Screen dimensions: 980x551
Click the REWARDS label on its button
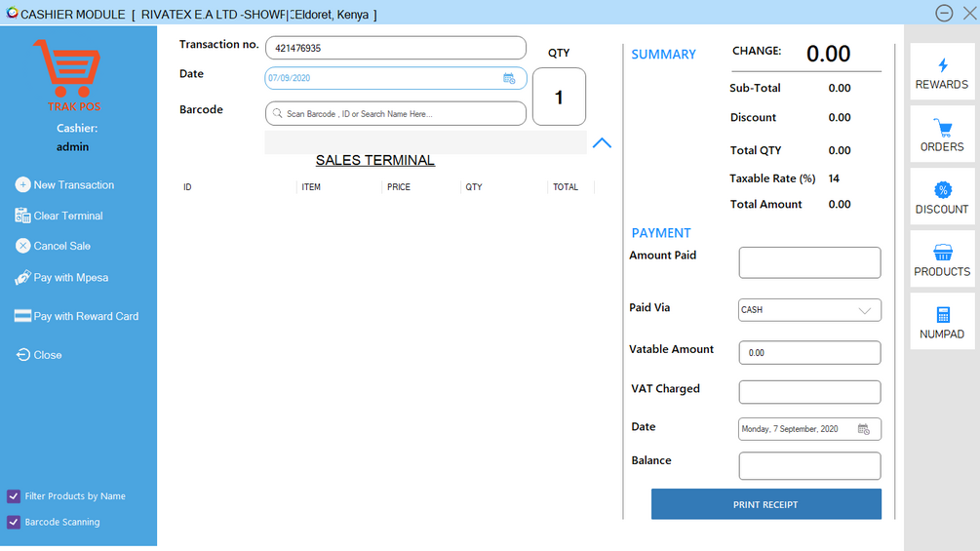(x=942, y=84)
